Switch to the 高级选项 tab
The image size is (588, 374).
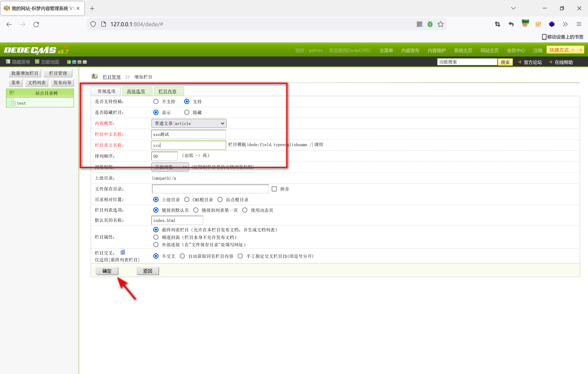[136, 91]
